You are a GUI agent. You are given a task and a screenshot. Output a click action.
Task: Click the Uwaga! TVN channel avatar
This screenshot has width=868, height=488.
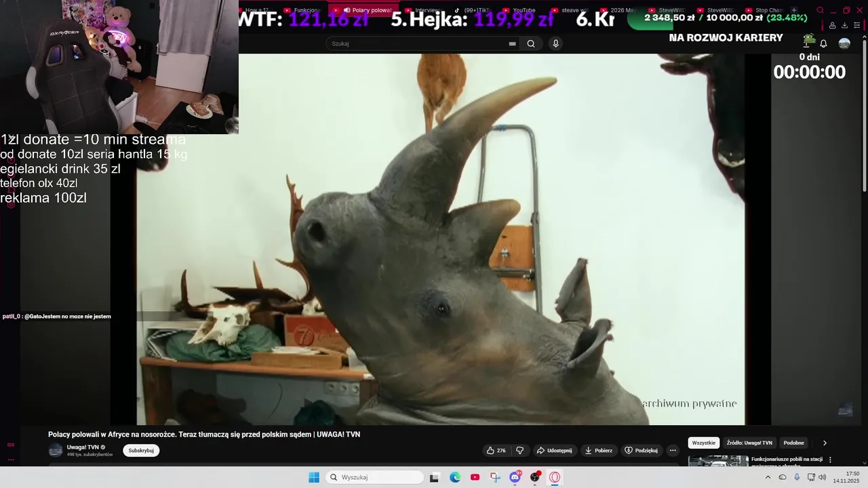(56, 450)
